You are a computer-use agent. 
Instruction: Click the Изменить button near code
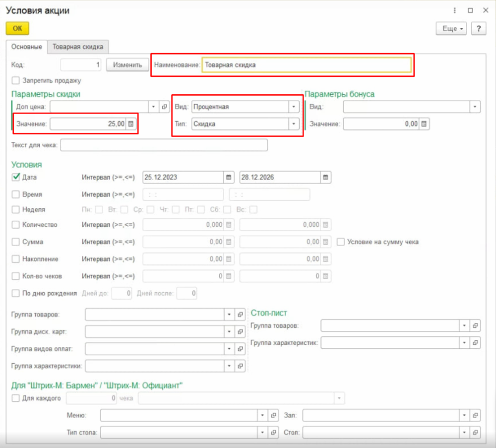point(127,65)
